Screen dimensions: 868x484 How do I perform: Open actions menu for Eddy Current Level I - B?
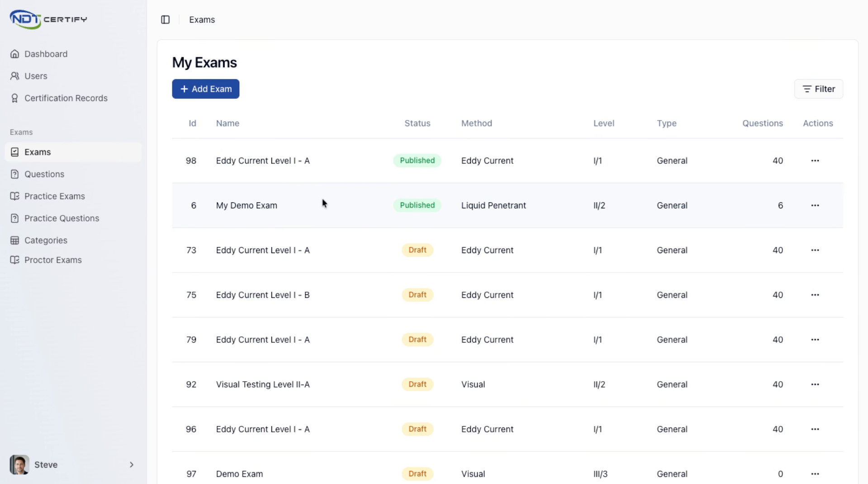815,295
